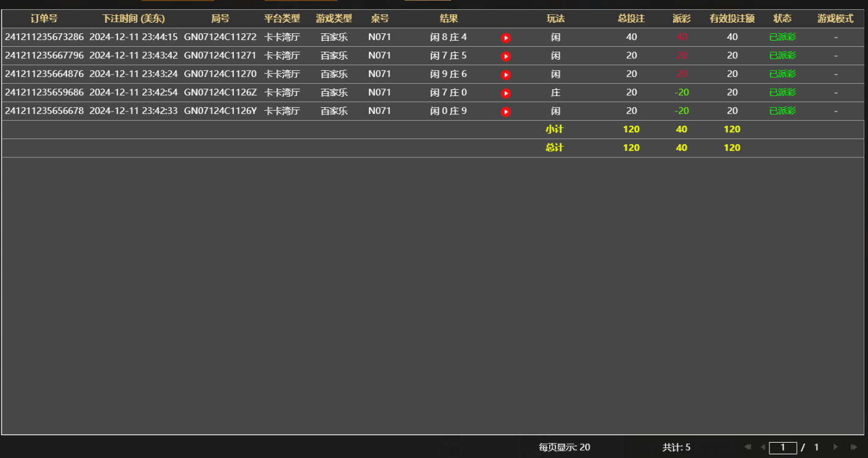Screen dimensions: 868x458
Task: Click 已派彩 status in first row
Action: [x=782, y=37]
